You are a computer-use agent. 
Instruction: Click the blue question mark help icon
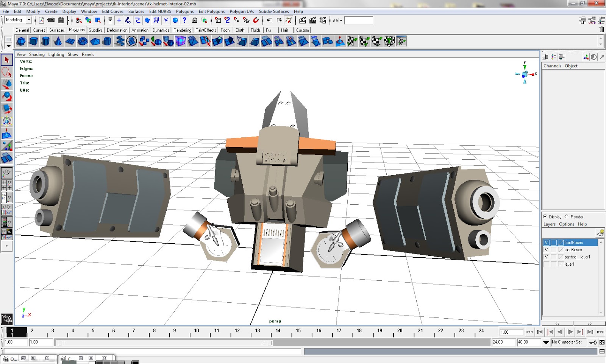(x=184, y=20)
